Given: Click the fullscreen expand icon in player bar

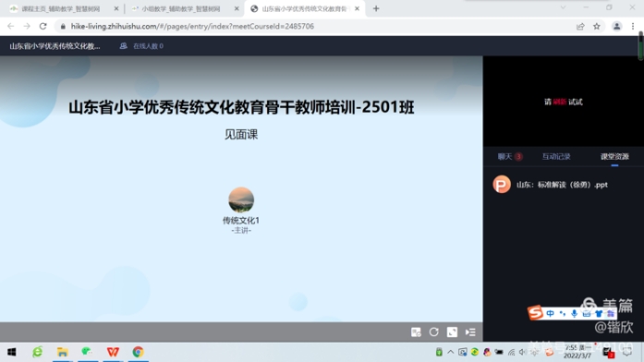Looking at the screenshot, I should point(452,332).
